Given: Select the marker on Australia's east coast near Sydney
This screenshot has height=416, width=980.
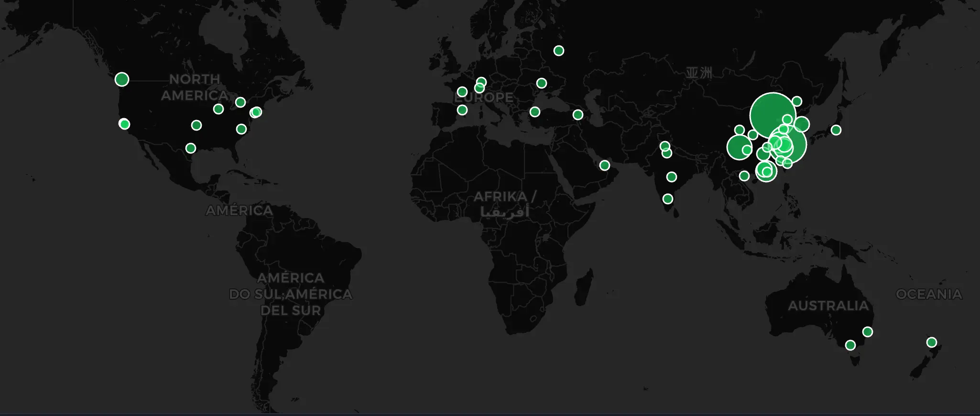Looking at the screenshot, I should point(868,332).
